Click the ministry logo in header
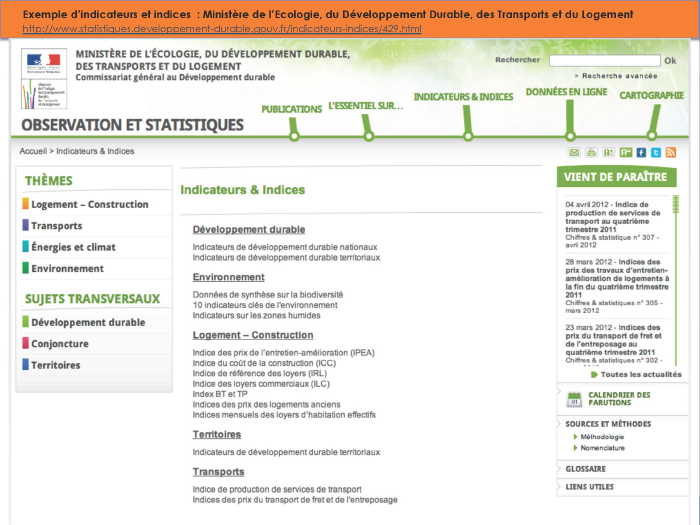The width and height of the screenshot is (700, 525). (x=44, y=78)
